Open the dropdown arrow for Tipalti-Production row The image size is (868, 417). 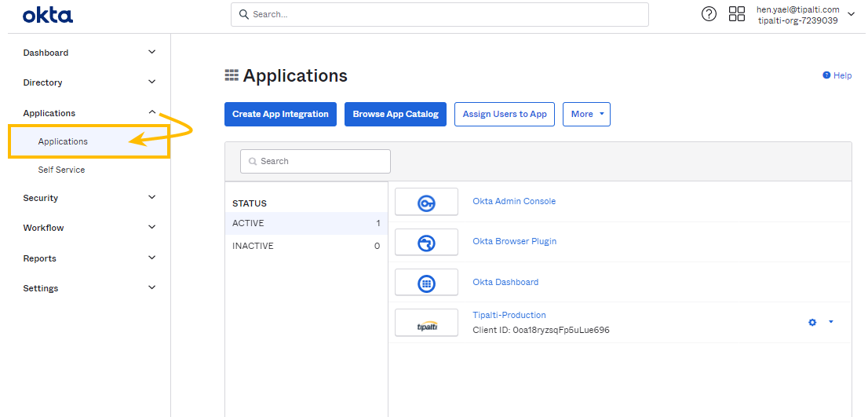[x=831, y=322]
